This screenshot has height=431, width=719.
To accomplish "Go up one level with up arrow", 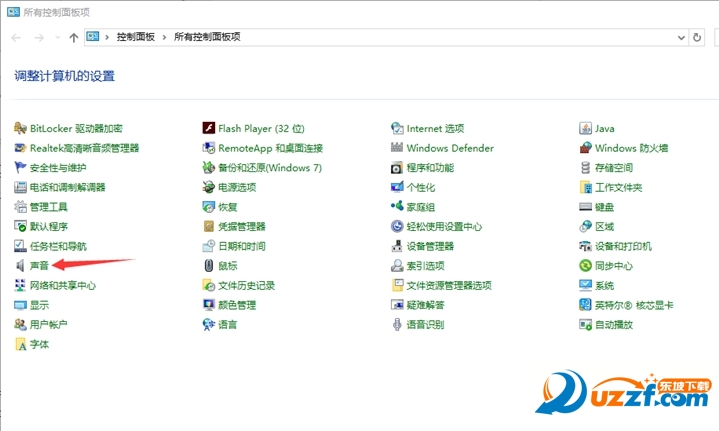I will pos(74,38).
